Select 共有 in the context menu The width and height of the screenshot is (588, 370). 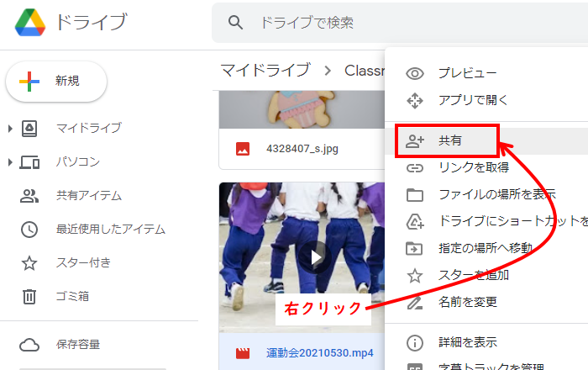[x=449, y=141]
